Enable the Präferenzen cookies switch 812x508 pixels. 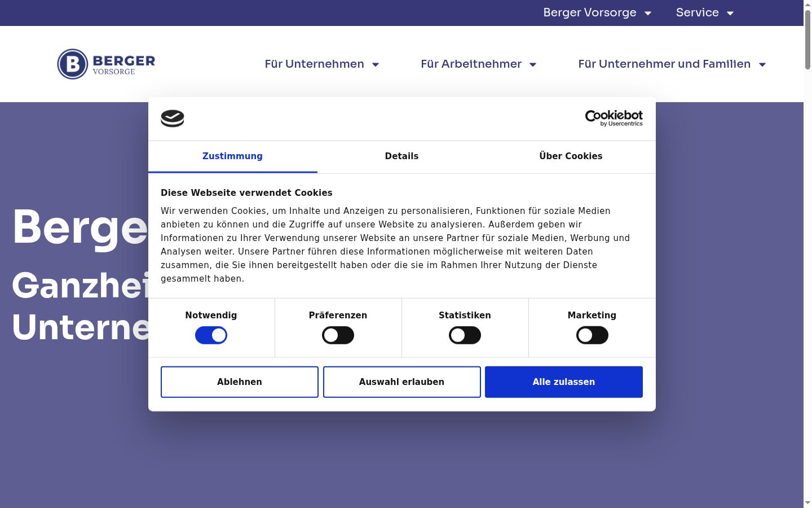pyautogui.click(x=338, y=335)
